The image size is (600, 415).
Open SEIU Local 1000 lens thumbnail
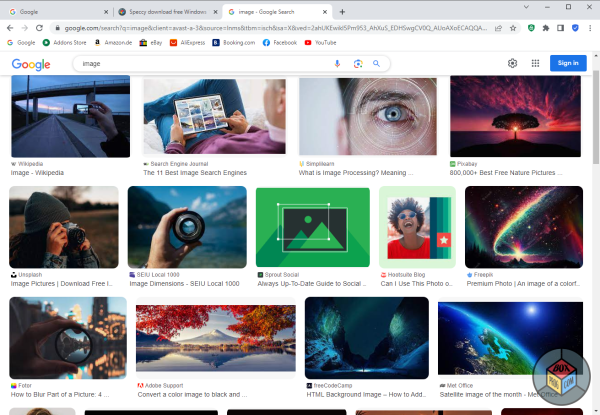pyautogui.click(x=187, y=227)
